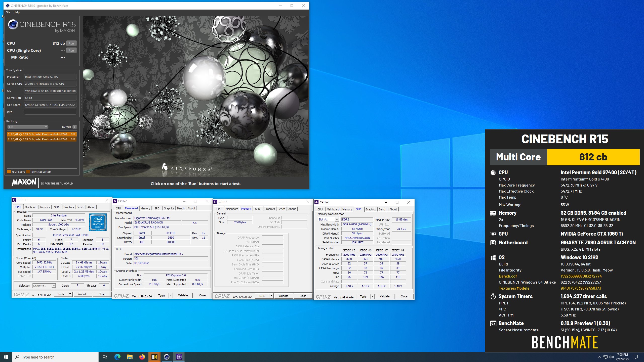Open the network status tray icon
The height and width of the screenshot is (362, 644).
606,357
